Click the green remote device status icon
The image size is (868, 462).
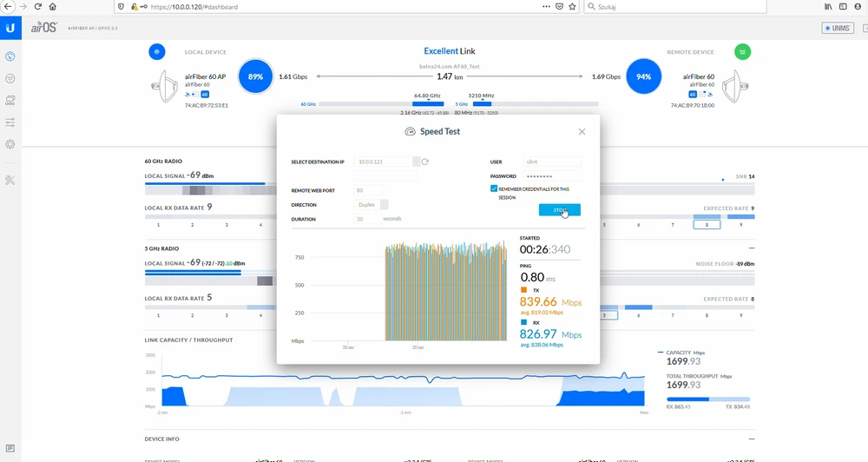[742, 51]
